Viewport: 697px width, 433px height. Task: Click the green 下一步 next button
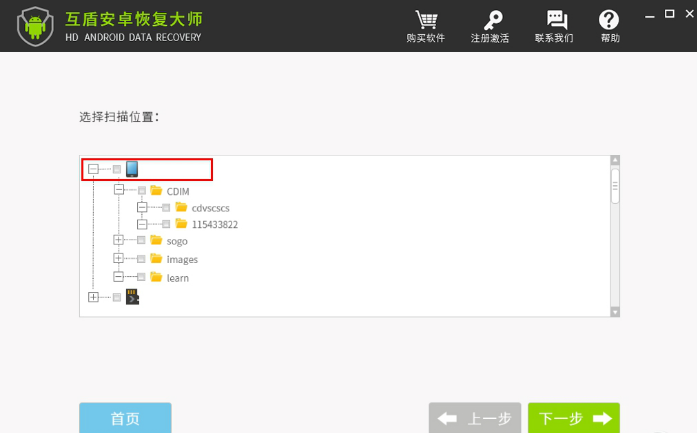tap(574, 418)
